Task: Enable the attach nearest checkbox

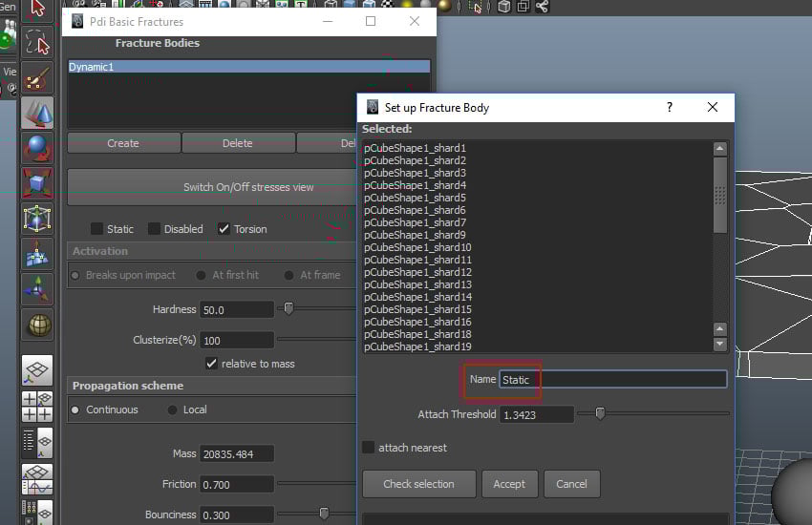Action: [x=368, y=447]
